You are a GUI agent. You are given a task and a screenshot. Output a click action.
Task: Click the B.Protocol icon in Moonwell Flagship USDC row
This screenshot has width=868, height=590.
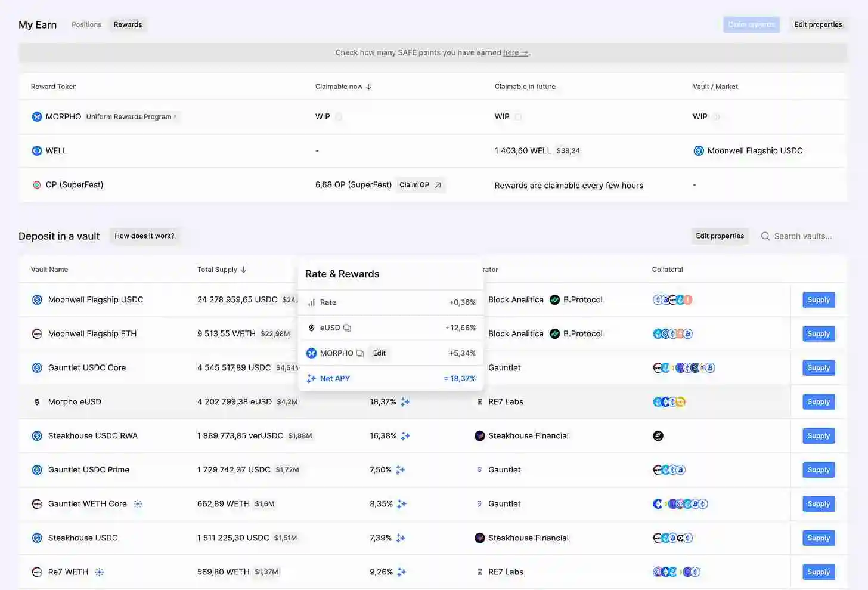tap(554, 299)
